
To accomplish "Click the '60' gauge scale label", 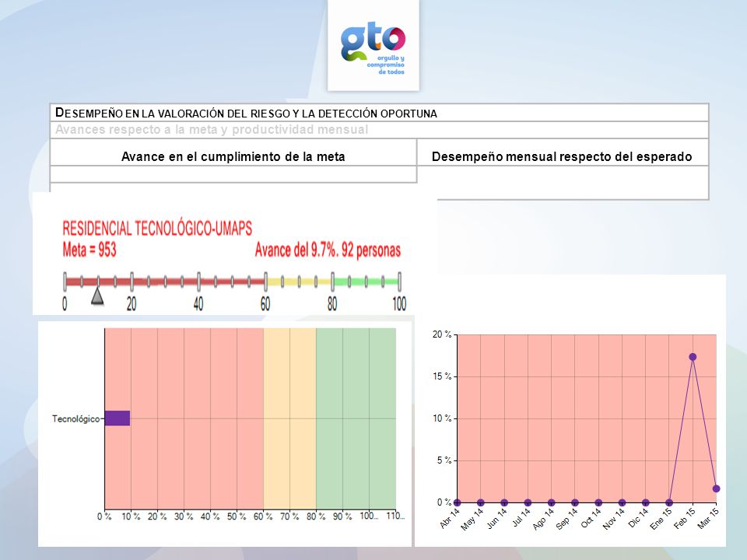I will pos(265,304).
